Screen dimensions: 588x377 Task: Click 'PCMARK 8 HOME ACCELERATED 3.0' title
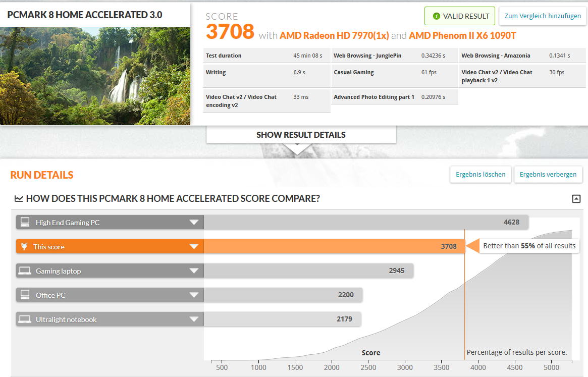point(85,15)
